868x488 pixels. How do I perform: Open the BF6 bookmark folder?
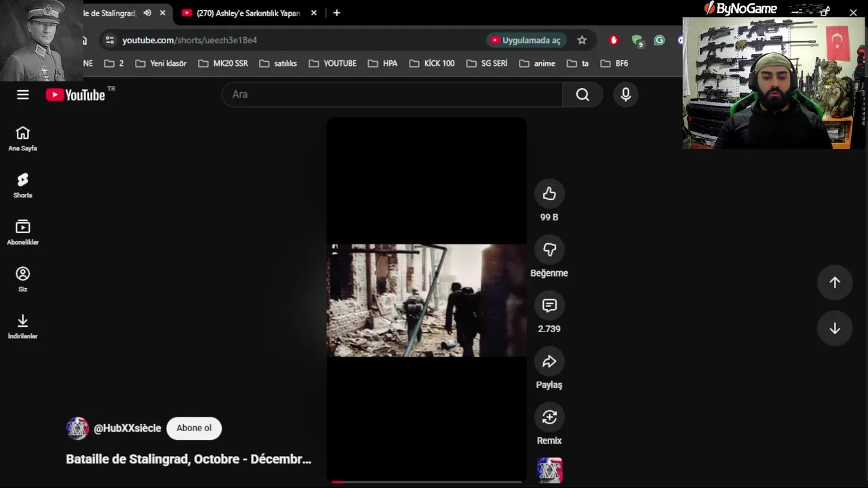tap(614, 63)
